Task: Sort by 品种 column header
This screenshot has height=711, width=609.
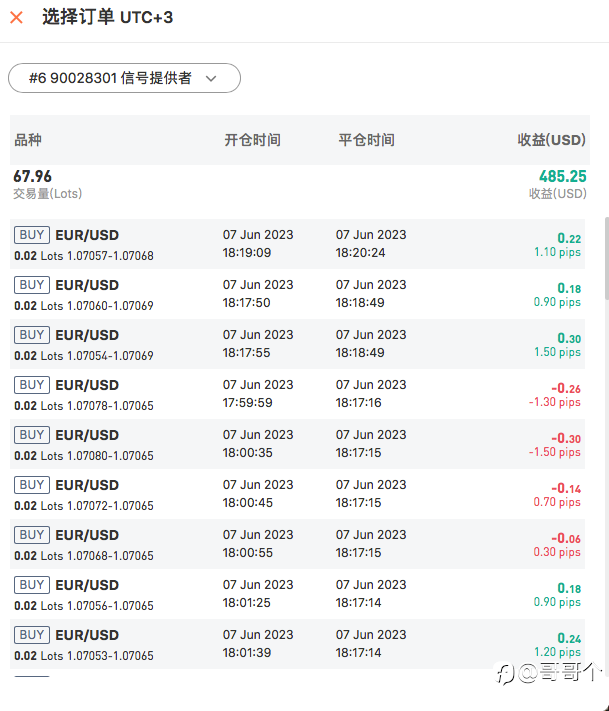Action: point(28,140)
